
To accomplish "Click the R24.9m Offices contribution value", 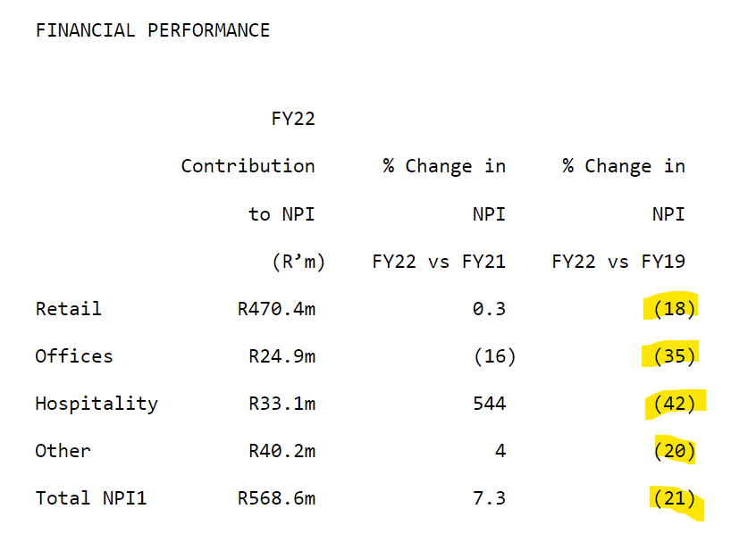I will pyautogui.click(x=281, y=356).
